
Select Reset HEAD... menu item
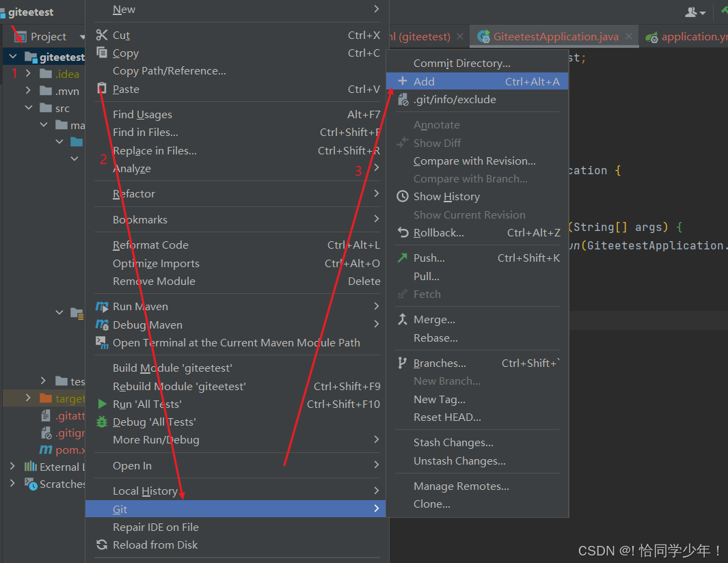point(477,417)
